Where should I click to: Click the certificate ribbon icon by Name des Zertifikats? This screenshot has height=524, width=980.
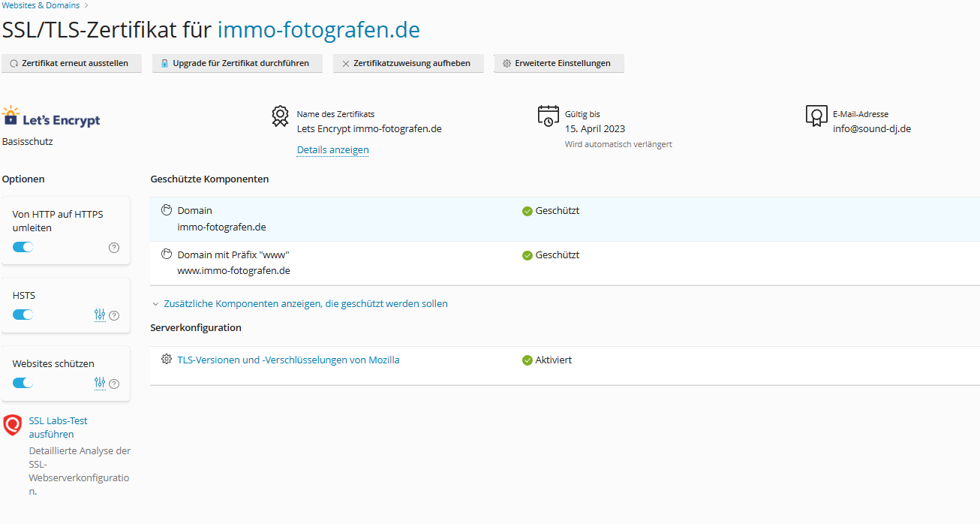(280, 116)
